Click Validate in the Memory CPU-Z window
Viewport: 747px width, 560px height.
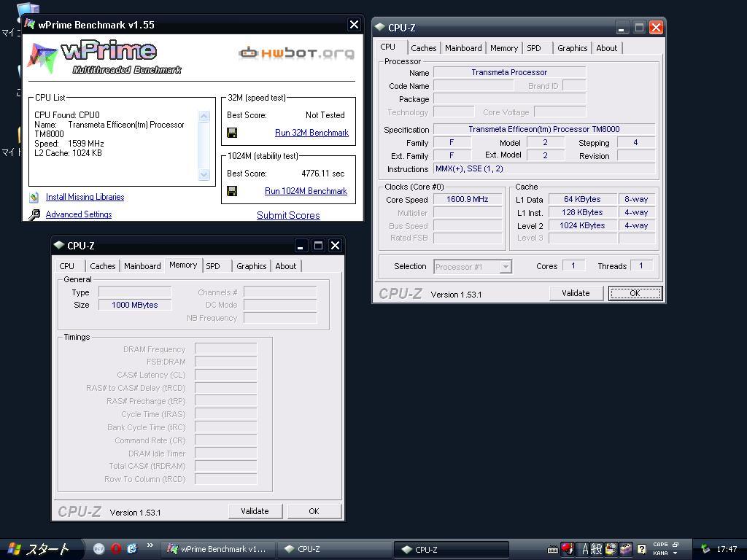(255, 511)
